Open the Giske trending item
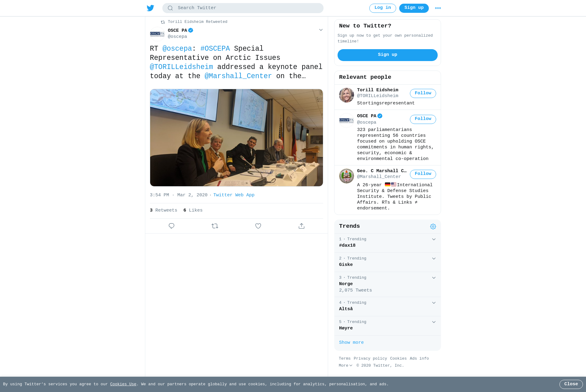 pyautogui.click(x=388, y=262)
